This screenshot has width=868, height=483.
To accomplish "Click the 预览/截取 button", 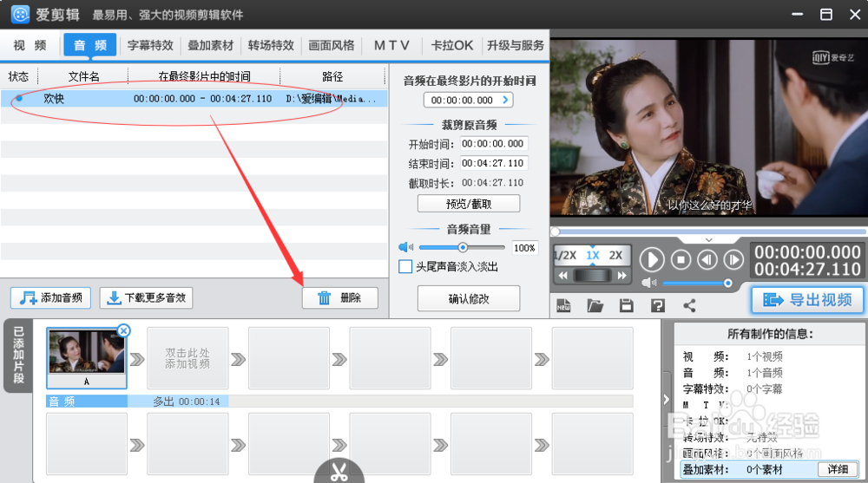I will click(x=469, y=204).
